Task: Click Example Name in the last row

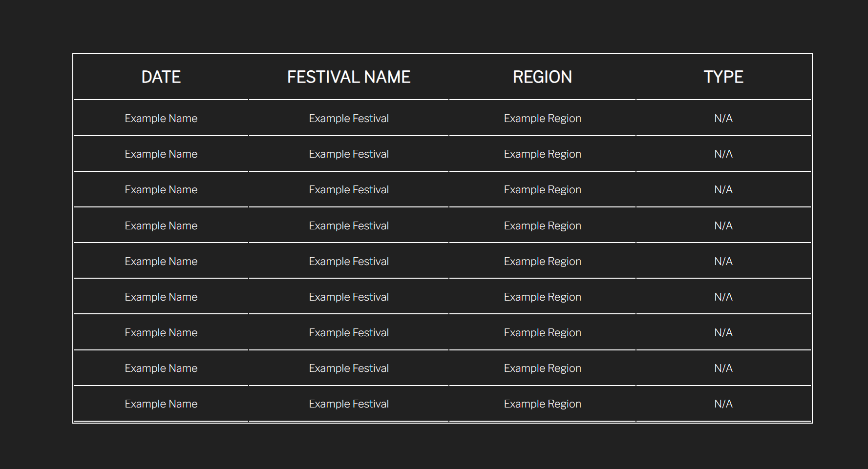Action: point(161,404)
